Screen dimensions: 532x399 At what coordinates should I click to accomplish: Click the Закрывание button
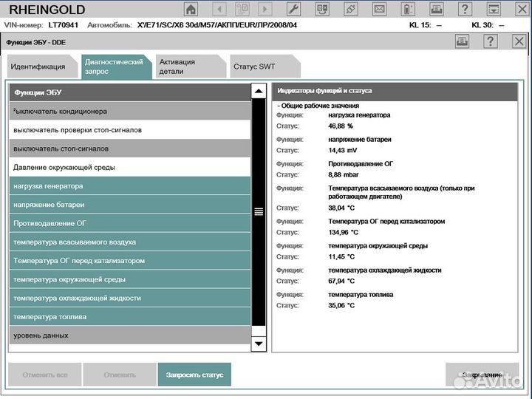[x=482, y=375]
